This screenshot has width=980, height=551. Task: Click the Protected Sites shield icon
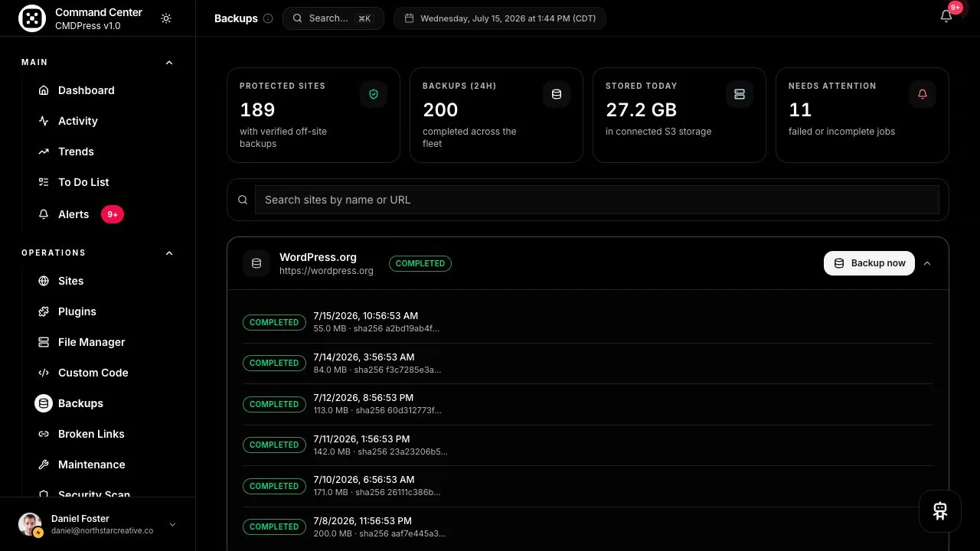coord(374,94)
